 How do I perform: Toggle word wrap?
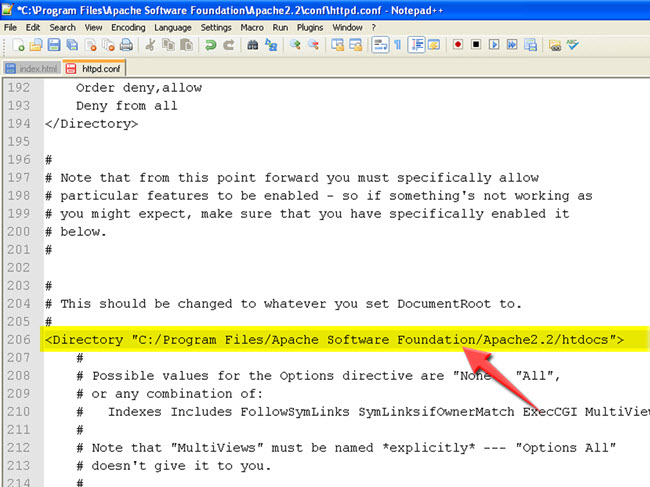(380, 45)
